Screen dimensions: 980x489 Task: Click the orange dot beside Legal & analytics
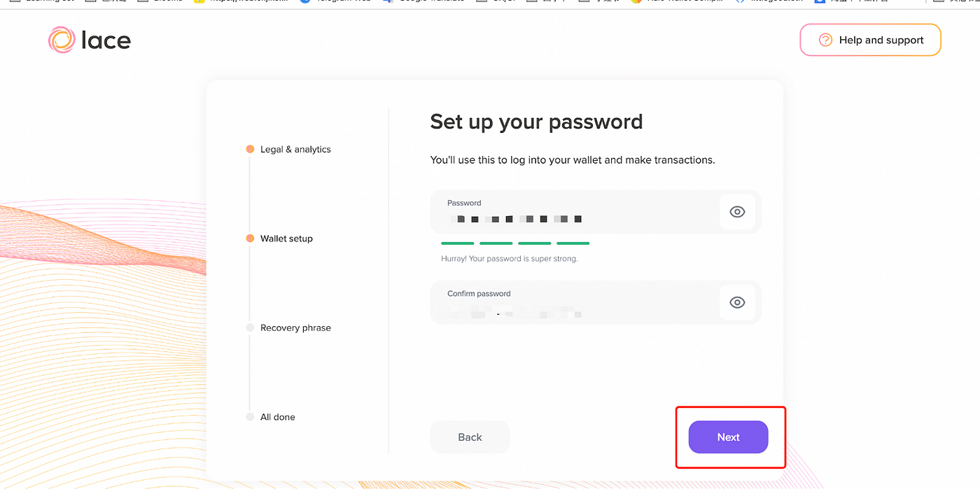250,149
